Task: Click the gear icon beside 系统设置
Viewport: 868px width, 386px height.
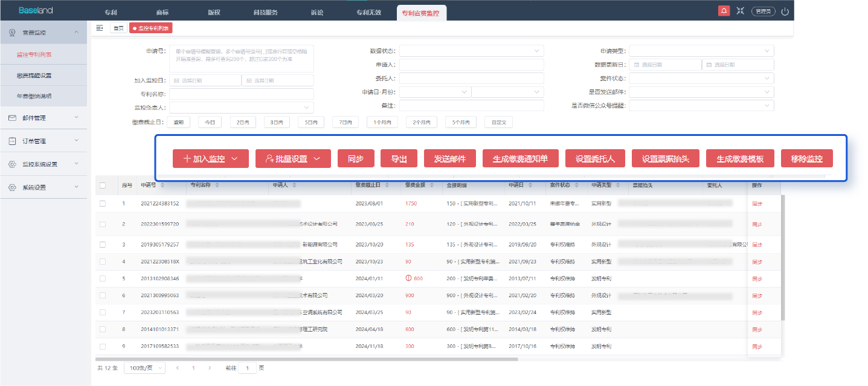Action: click(12, 188)
